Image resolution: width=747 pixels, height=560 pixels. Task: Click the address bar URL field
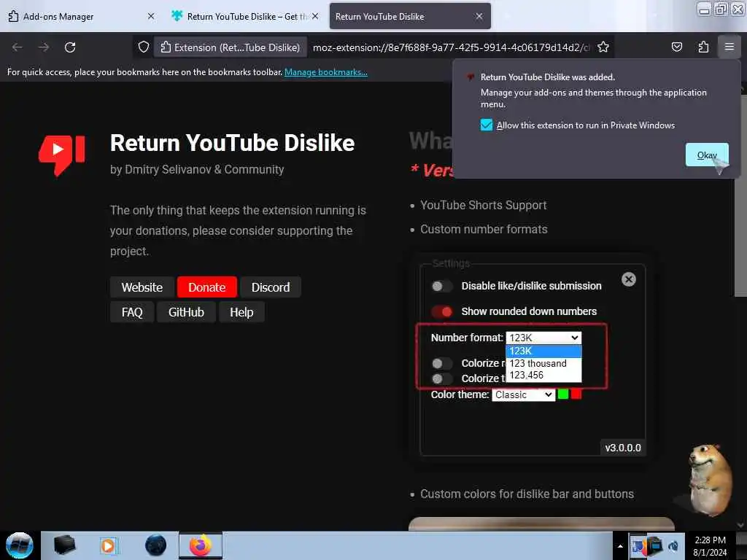coord(450,47)
